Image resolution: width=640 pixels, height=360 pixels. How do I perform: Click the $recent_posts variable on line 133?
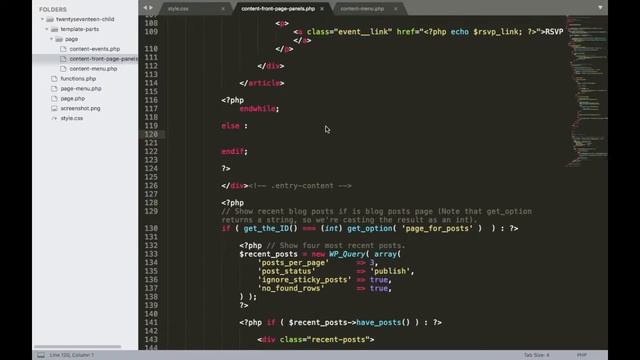tap(268, 254)
